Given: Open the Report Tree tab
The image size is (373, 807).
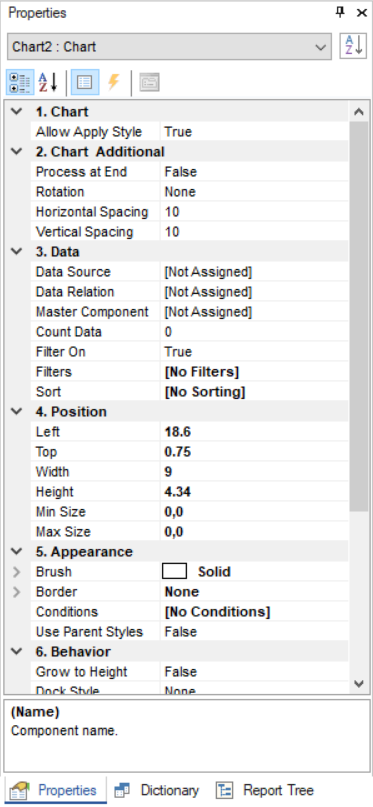Looking at the screenshot, I should click(x=264, y=790).
